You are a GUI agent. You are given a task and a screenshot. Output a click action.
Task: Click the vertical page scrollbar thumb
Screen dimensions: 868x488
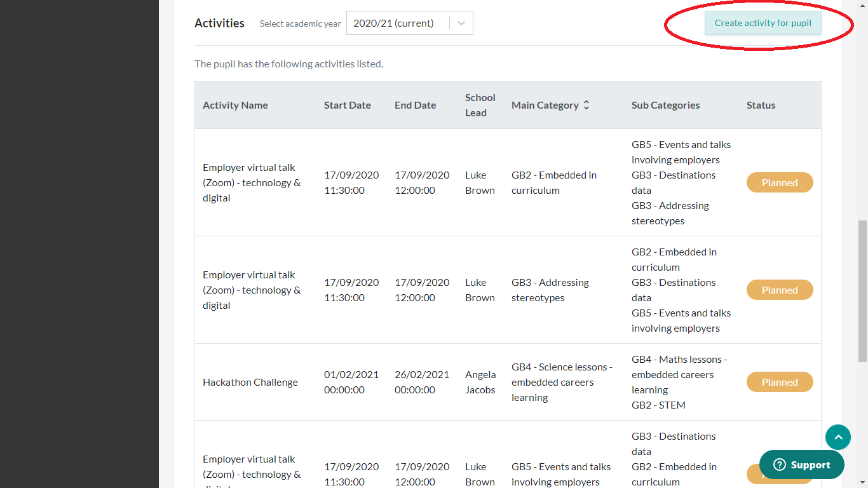[x=862, y=291]
